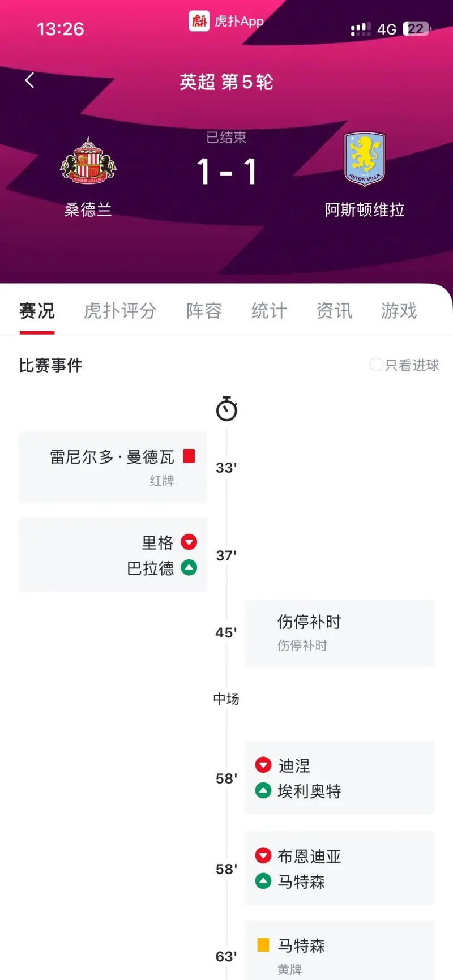Tap the back arrow icon

(30, 81)
